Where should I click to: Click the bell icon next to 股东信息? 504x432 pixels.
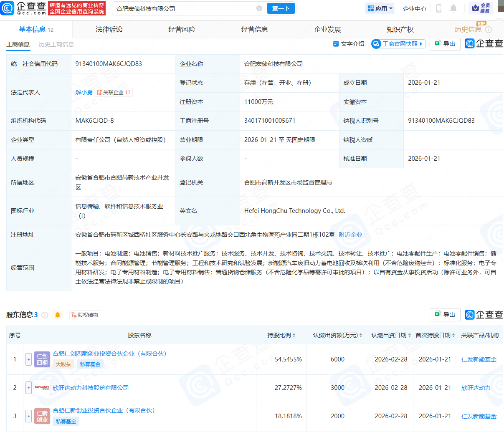pos(58,315)
